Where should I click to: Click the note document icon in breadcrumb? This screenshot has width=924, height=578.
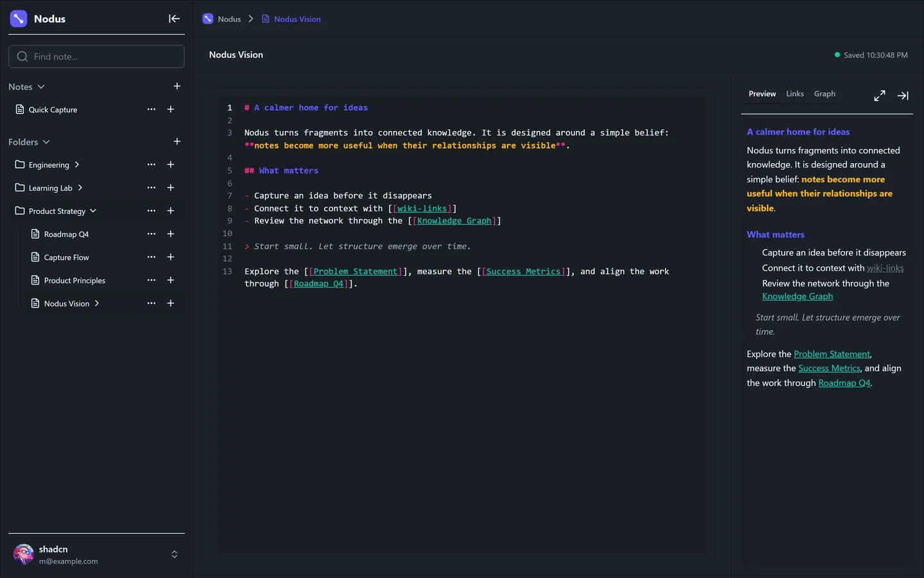(266, 19)
